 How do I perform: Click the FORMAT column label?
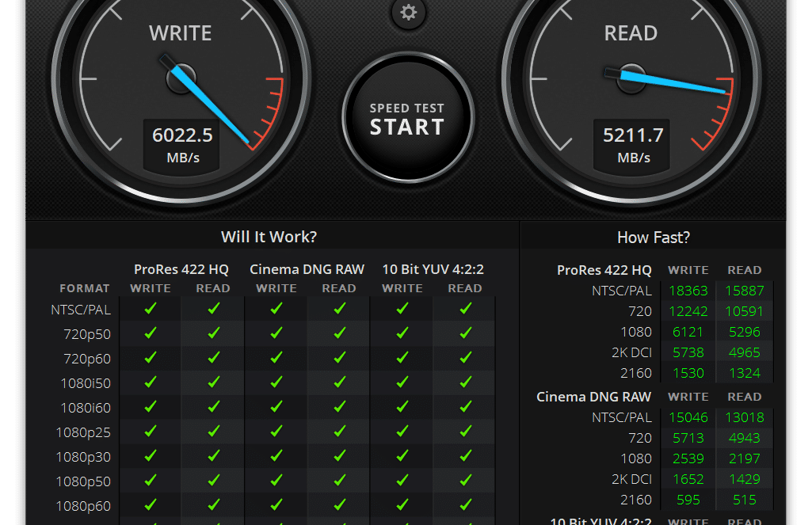85,288
